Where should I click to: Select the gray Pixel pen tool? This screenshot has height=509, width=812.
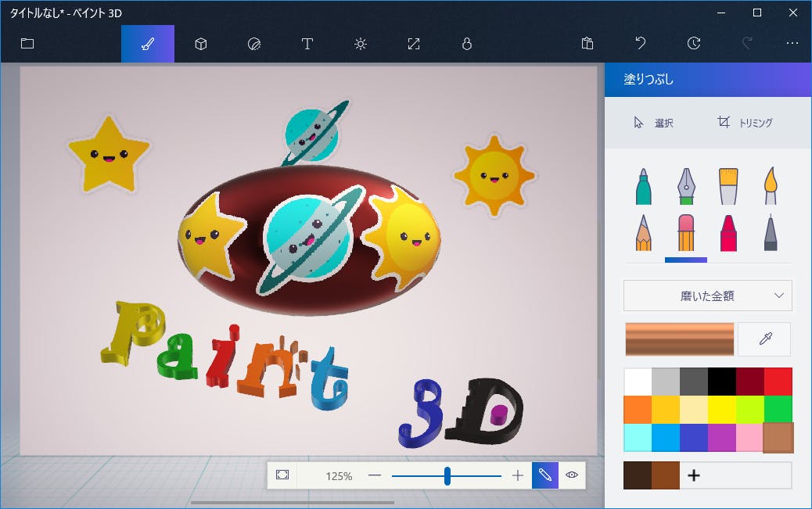tap(771, 233)
